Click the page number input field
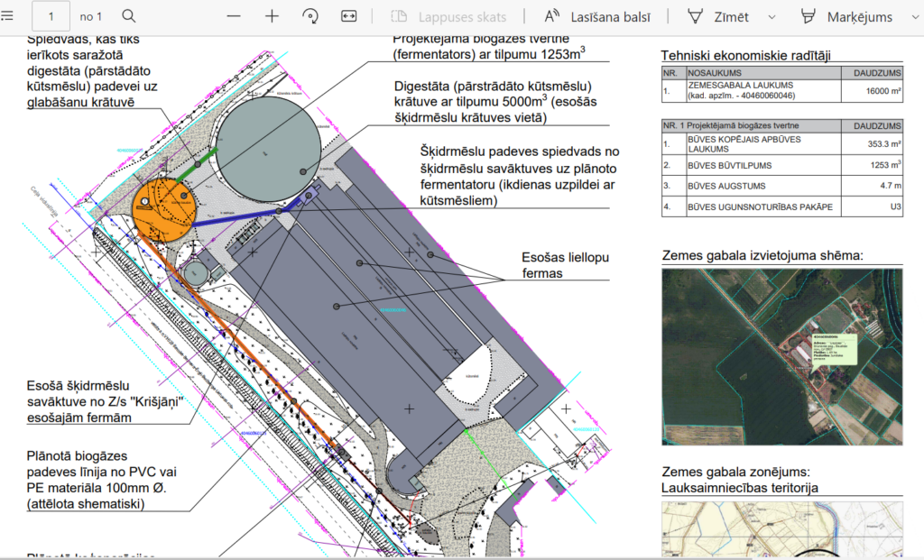Image resolution: width=924 pixels, height=560 pixels. (51, 16)
